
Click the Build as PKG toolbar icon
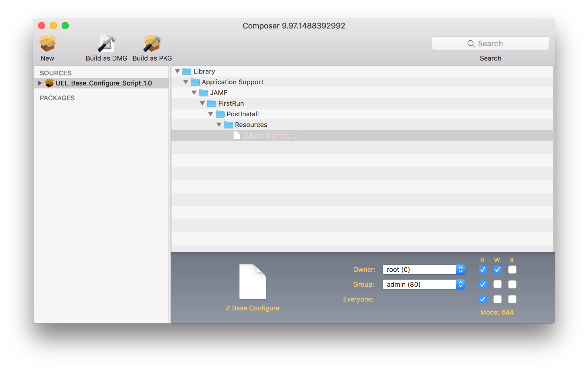tap(152, 43)
